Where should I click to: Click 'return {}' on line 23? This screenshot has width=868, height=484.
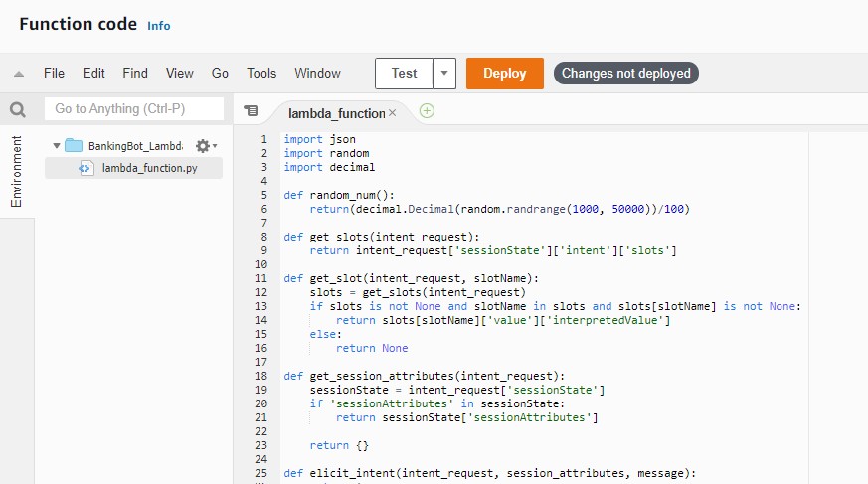pyautogui.click(x=339, y=445)
